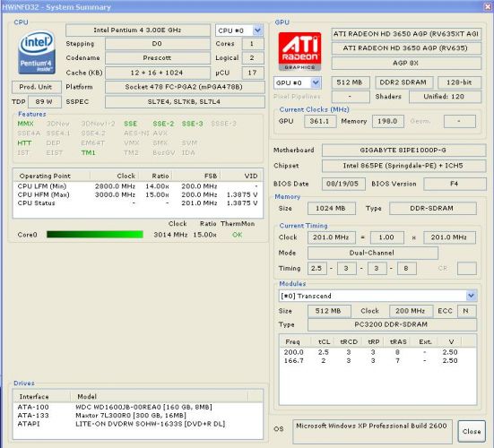This screenshot has height=448, width=494.
Task: Click the Intel 865PE chipset field
Action: pos(403,166)
